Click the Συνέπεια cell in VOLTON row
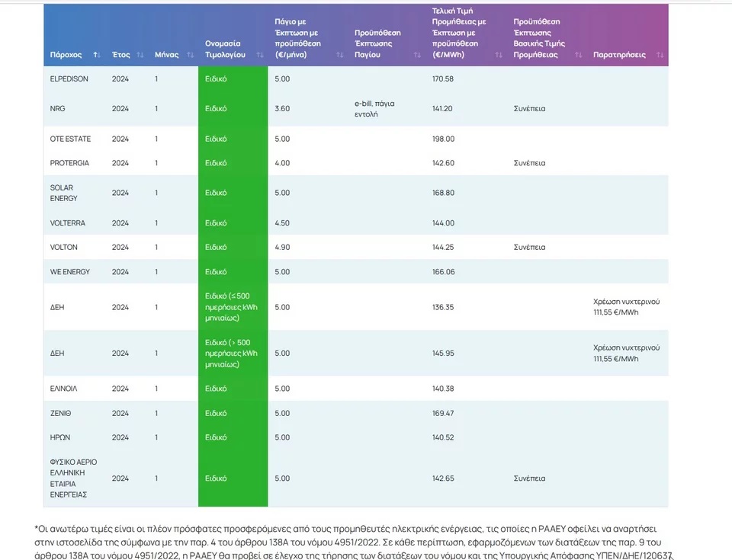732x560 pixels. pyautogui.click(x=529, y=247)
